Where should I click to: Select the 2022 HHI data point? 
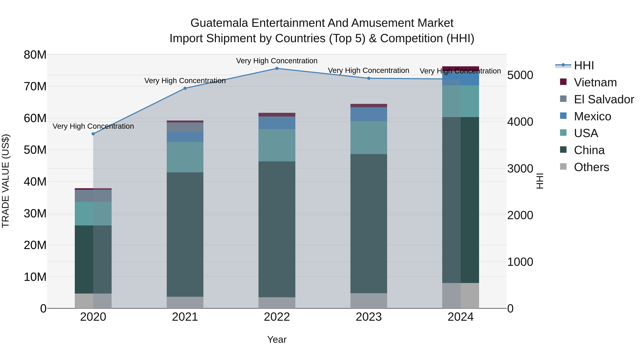pyautogui.click(x=277, y=68)
